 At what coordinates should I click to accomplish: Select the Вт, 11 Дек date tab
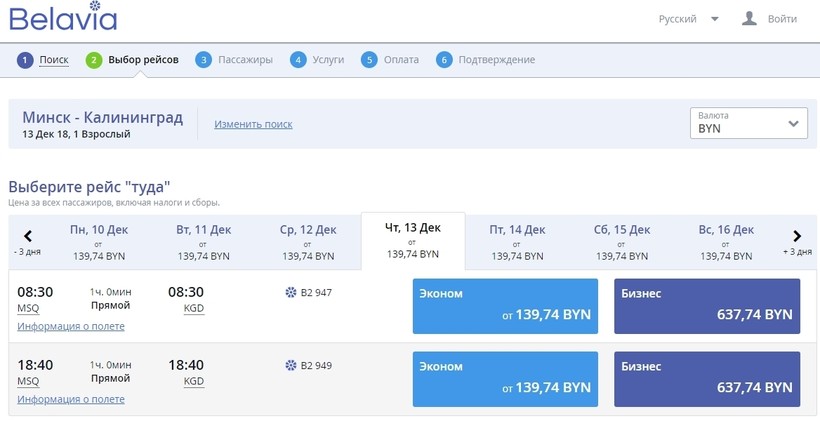[x=203, y=242]
